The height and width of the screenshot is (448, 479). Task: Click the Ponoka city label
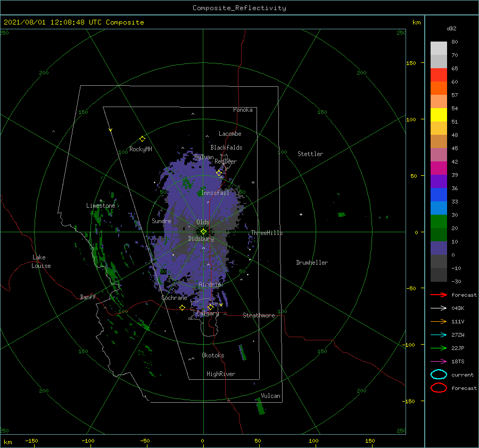click(x=243, y=110)
